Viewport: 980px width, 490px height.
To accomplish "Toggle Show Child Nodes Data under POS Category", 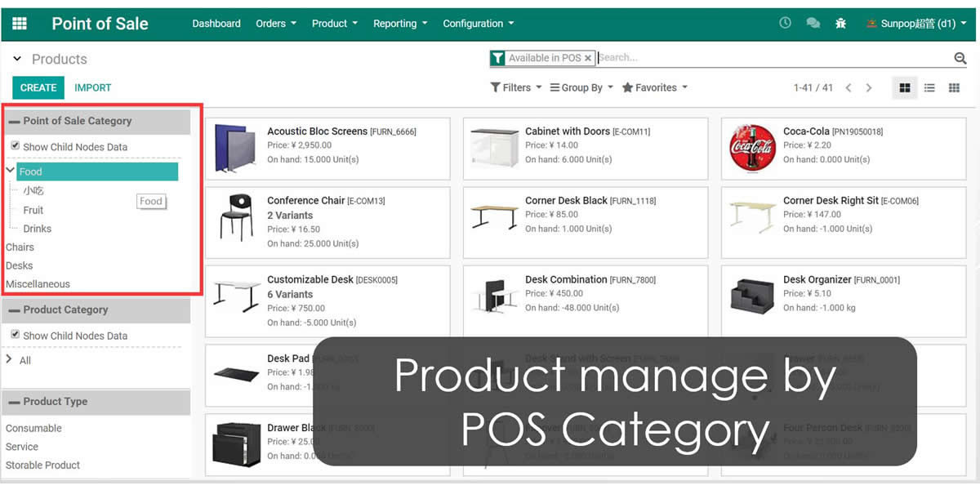I will (x=15, y=146).
